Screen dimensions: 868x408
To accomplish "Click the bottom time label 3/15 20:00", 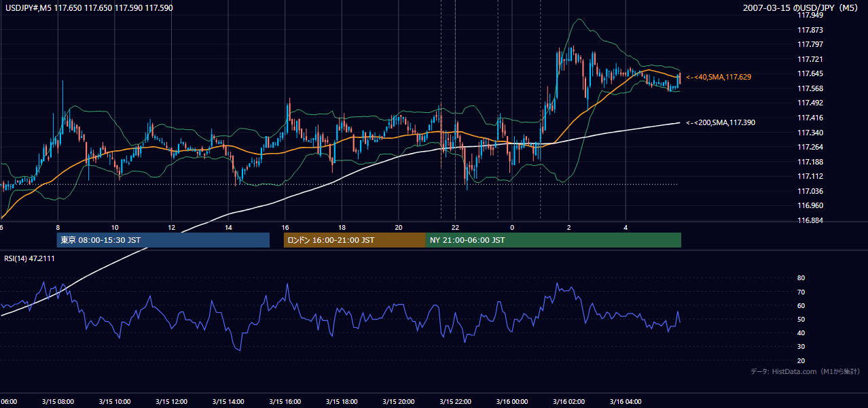I will click(x=398, y=401).
